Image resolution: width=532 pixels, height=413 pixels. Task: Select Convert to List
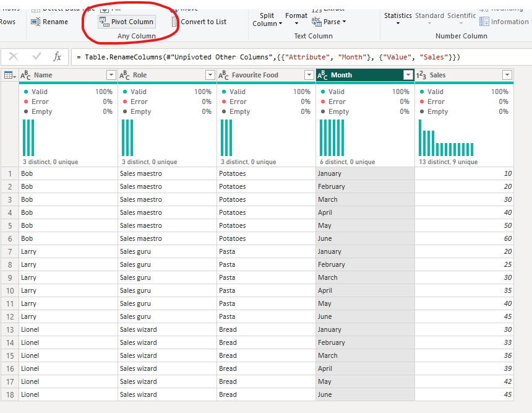coord(198,22)
